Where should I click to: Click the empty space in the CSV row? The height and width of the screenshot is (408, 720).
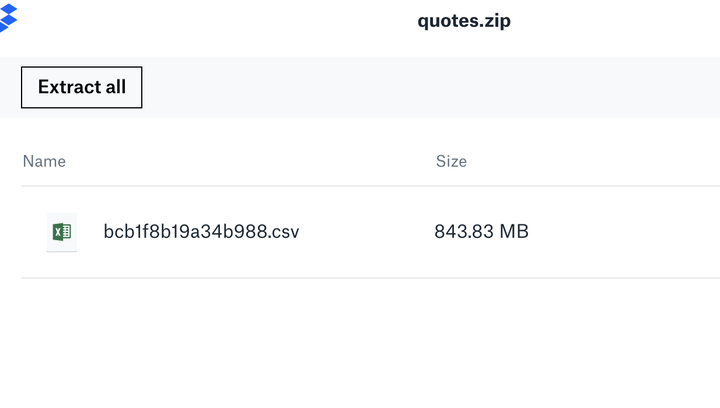pyautogui.click(x=630, y=232)
